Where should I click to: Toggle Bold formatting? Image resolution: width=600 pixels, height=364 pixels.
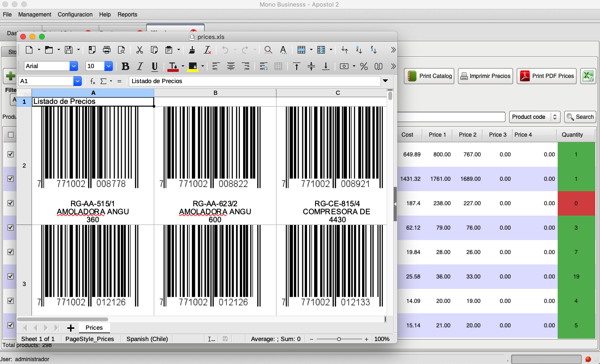click(125, 66)
